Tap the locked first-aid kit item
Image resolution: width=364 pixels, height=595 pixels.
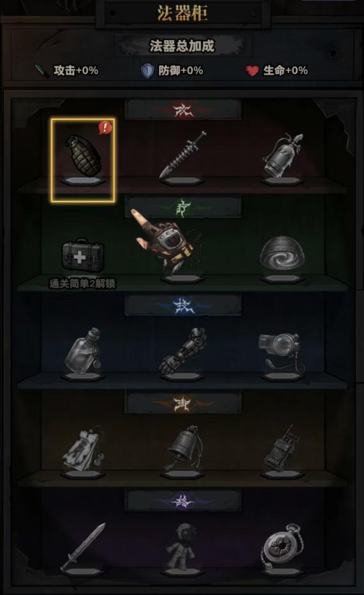click(x=82, y=254)
